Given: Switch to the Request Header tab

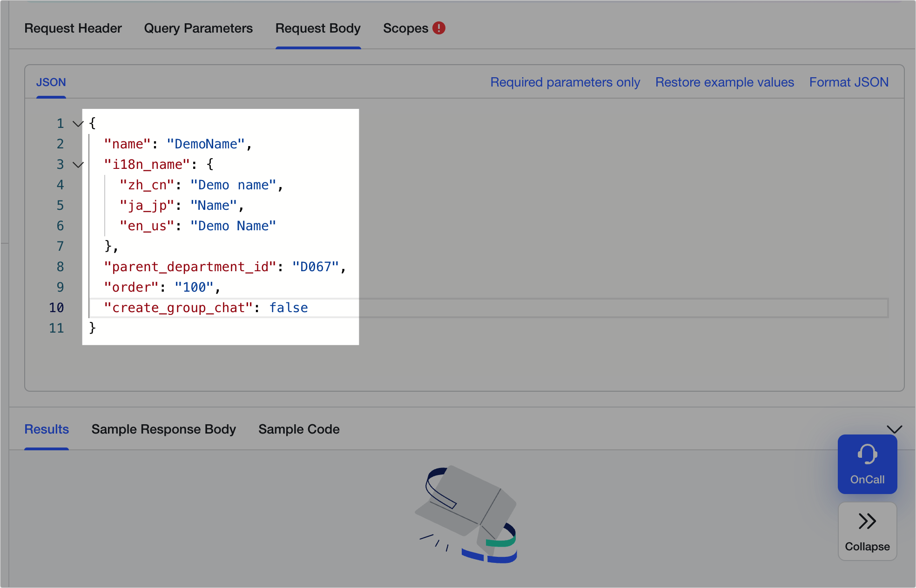Looking at the screenshot, I should [73, 28].
